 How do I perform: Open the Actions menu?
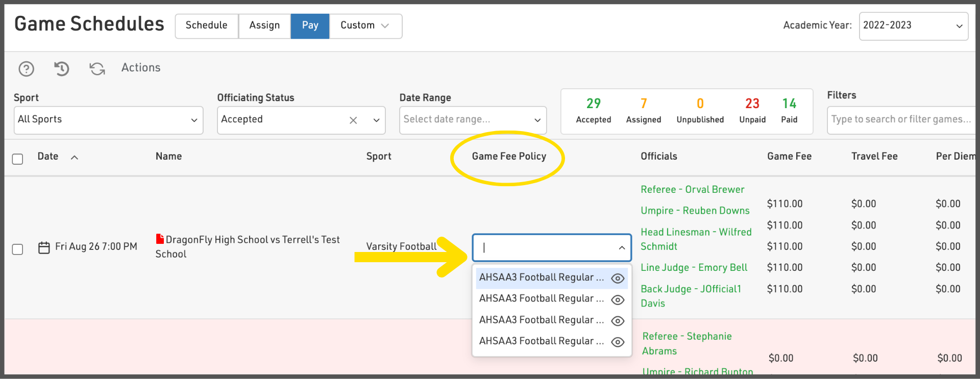point(141,67)
